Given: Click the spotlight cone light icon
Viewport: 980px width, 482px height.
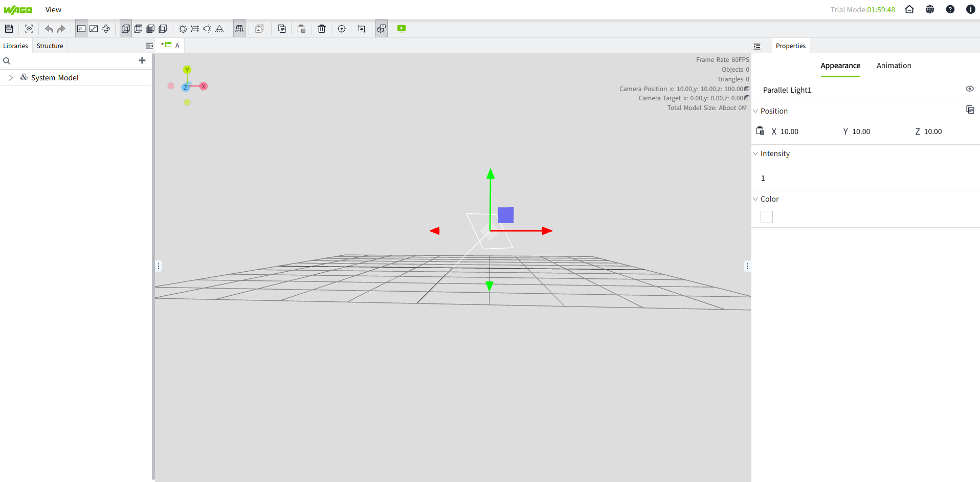Looking at the screenshot, I should point(219,29).
